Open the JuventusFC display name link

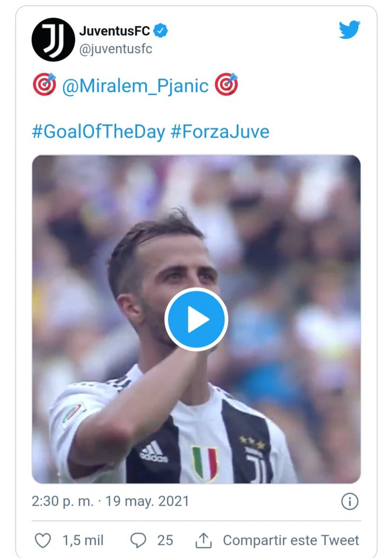(115, 31)
